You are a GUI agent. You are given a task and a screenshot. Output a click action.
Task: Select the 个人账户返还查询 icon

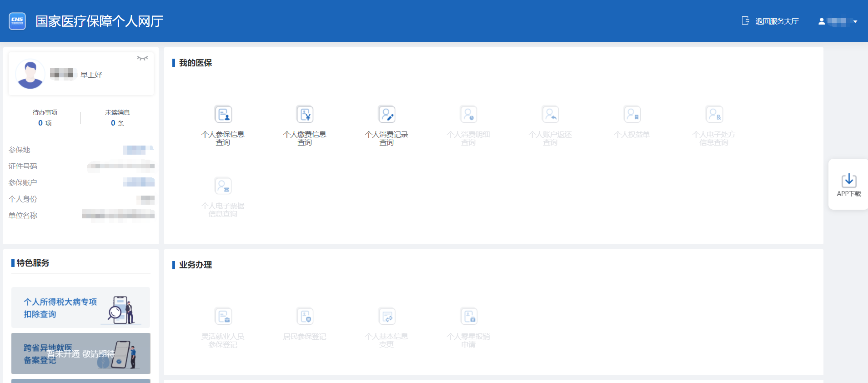coord(550,114)
